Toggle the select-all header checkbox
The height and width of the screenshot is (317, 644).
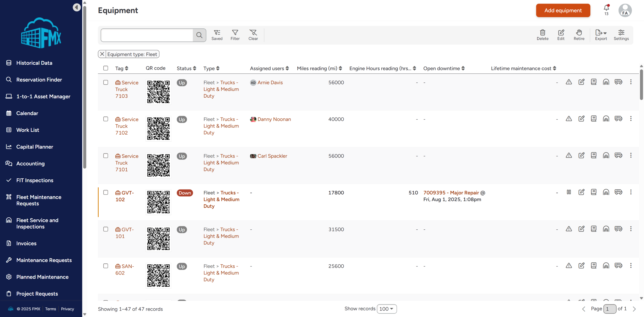[106, 68]
